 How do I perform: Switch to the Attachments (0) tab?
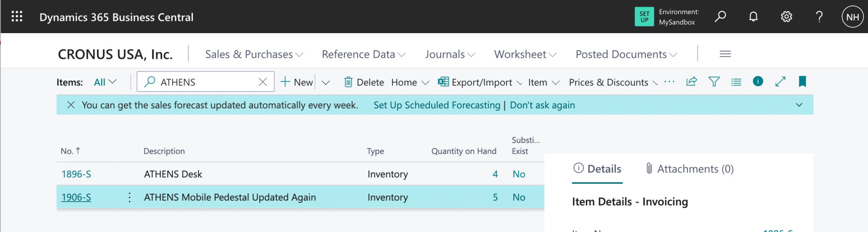tap(690, 169)
